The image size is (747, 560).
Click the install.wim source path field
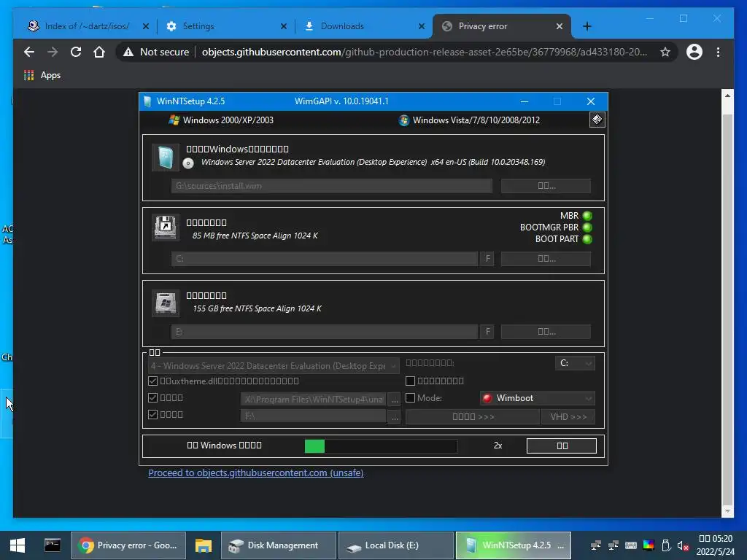[x=332, y=186]
